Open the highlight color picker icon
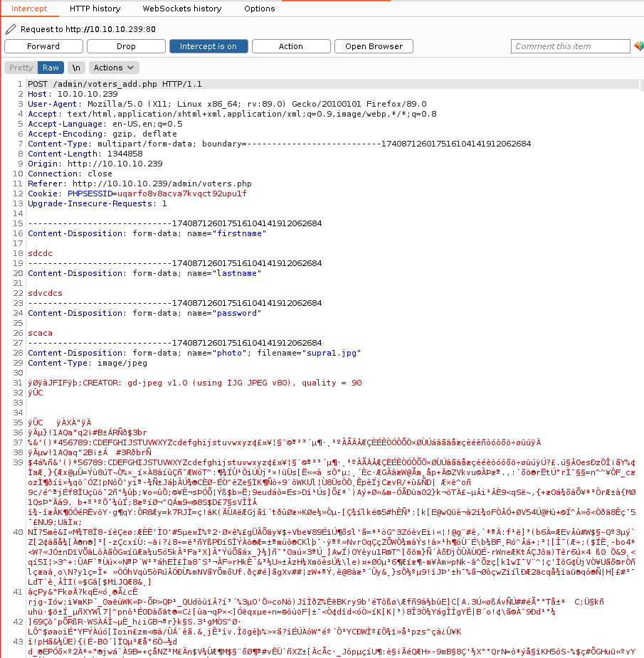 (638, 46)
